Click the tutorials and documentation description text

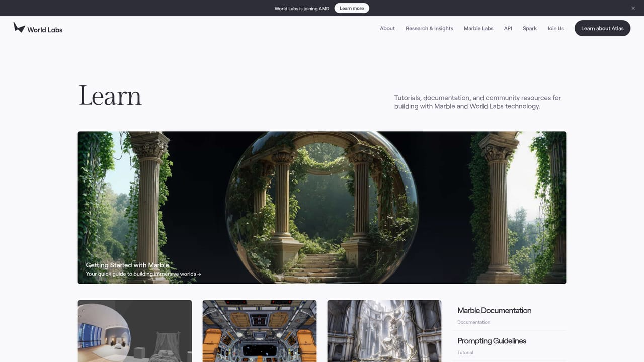tap(477, 102)
